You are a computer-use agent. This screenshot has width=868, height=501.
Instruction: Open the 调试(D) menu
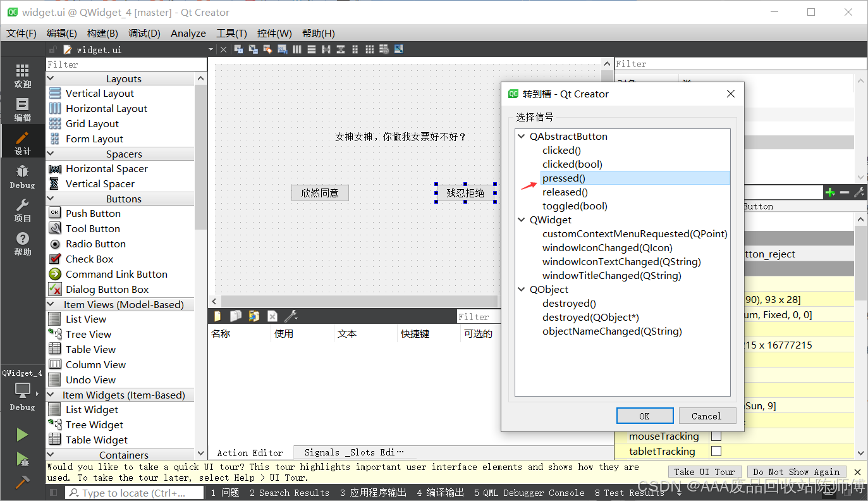[x=144, y=33]
